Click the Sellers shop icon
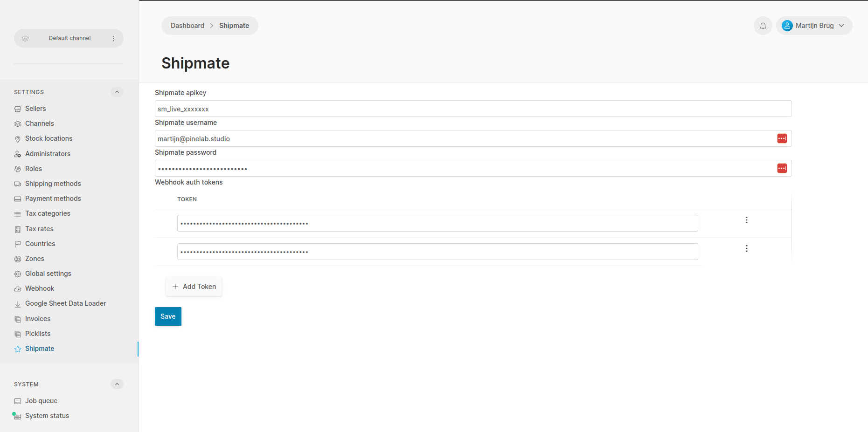This screenshot has height=432, width=868. [x=18, y=109]
